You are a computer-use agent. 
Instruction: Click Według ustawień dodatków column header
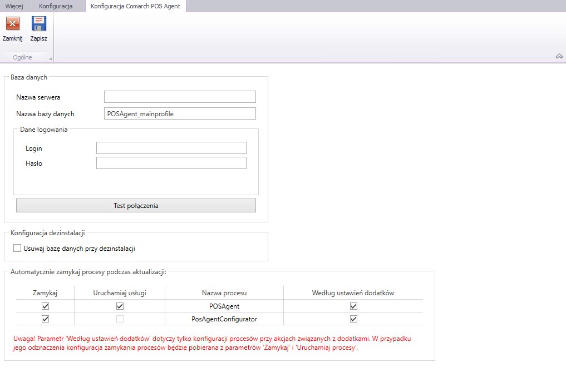click(x=353, y=293)
